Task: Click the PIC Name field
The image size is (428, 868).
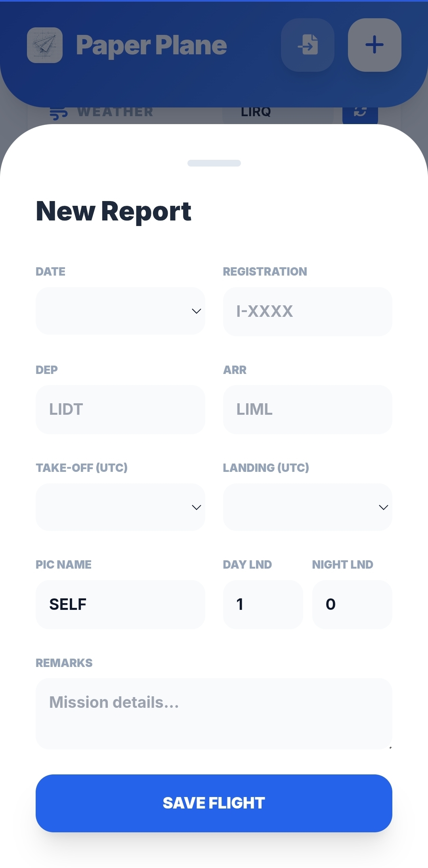Action: tap(120, 604)
